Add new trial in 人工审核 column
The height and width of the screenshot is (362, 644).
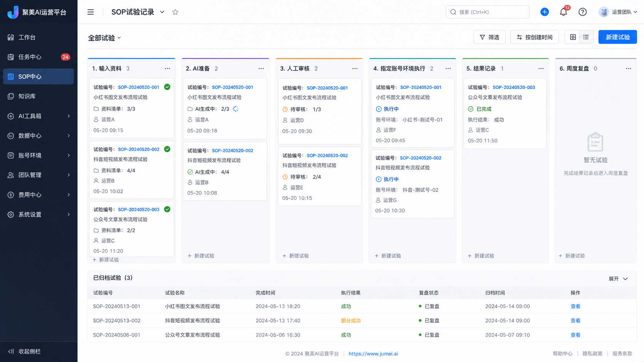point(295,255)
